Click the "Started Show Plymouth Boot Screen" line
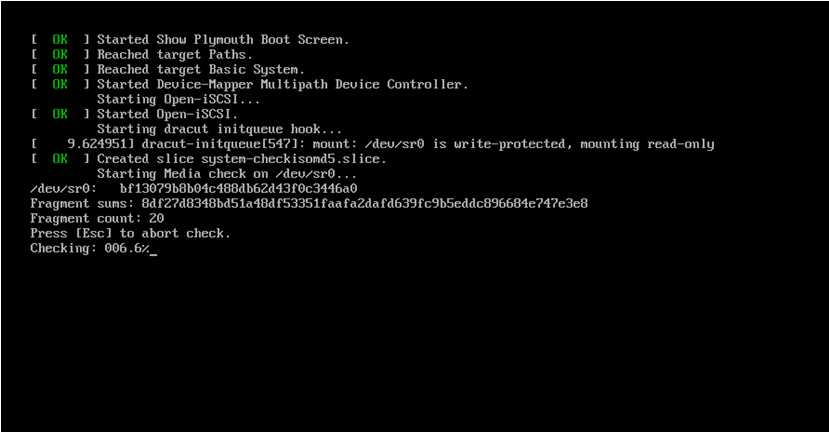The width and height of the screenshot is (829, 433). tap(223, 40)
